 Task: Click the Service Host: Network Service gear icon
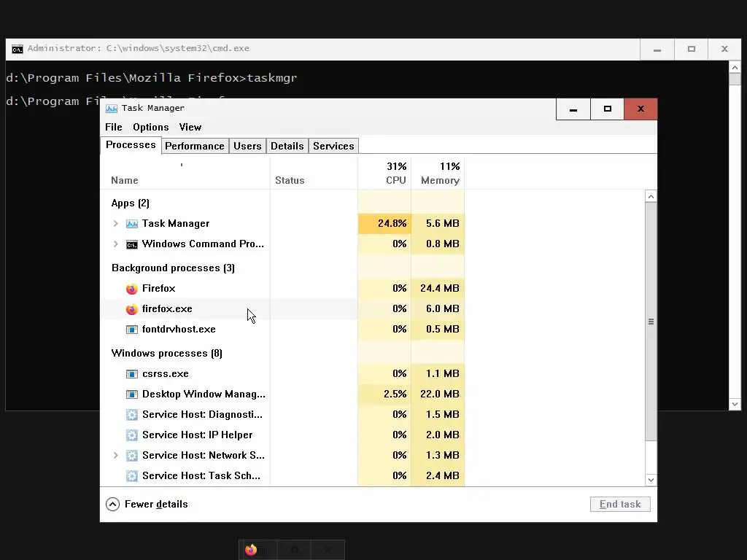tap(132, 456)
